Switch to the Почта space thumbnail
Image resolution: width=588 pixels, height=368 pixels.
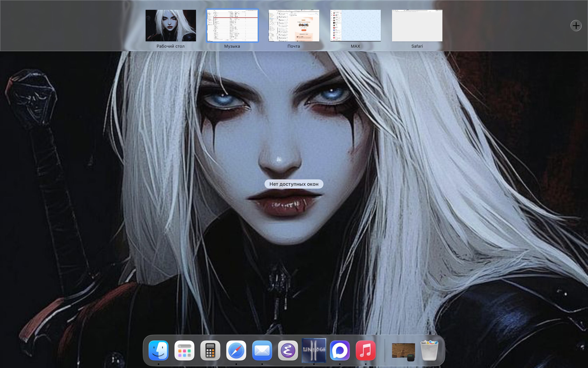[294, 26]
